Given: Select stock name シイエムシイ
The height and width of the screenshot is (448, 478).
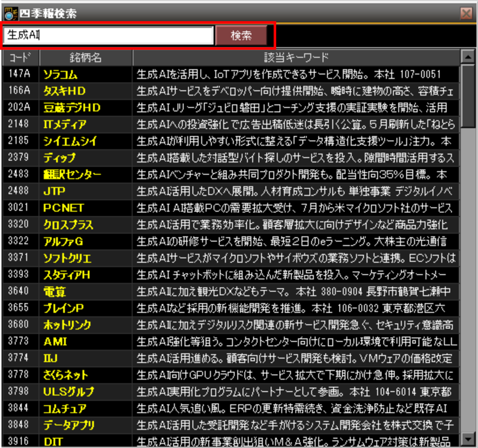Looking at the screenshot, I should pyautogui.click(x=70, y=141).
